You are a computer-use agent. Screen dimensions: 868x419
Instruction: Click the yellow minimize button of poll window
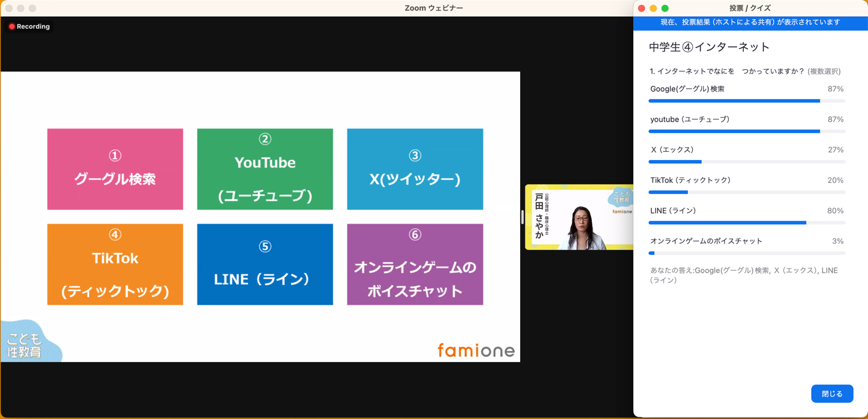[653, 8]
